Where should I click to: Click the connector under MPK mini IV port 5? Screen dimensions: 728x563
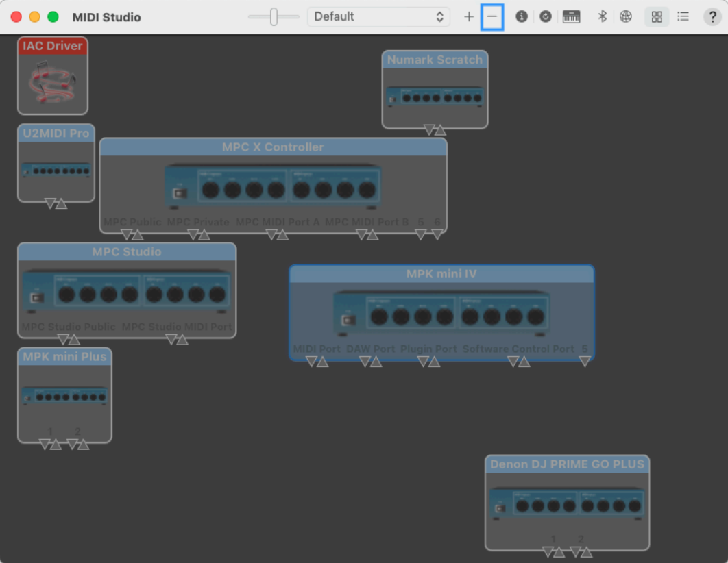(585, 362)
